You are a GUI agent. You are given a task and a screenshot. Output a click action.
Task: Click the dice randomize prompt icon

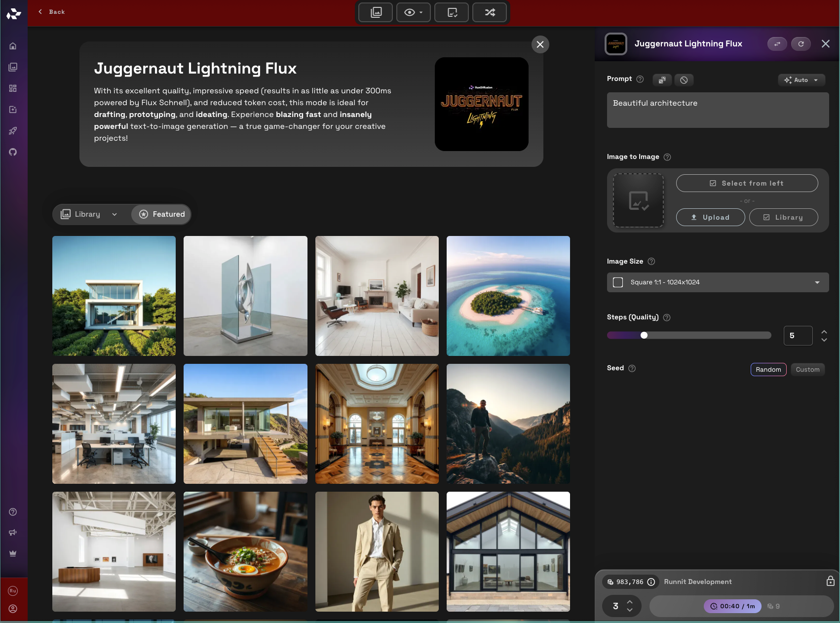[662, 80]
